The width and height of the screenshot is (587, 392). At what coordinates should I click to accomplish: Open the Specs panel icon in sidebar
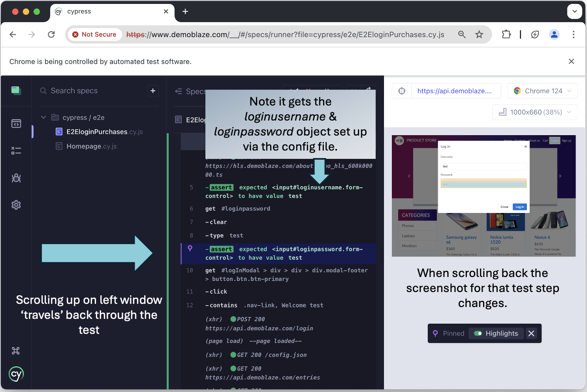(x=16, y=123)
